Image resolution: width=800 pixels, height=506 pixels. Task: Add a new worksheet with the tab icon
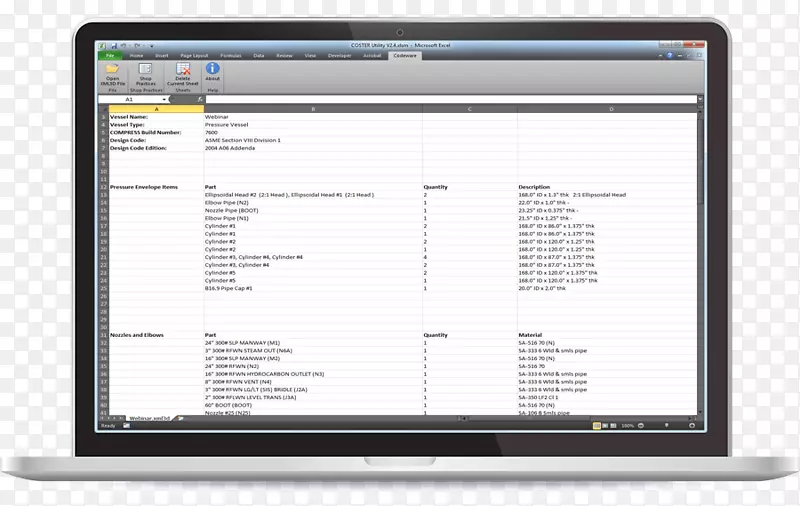pyautogui.click(x=181, y=417)
